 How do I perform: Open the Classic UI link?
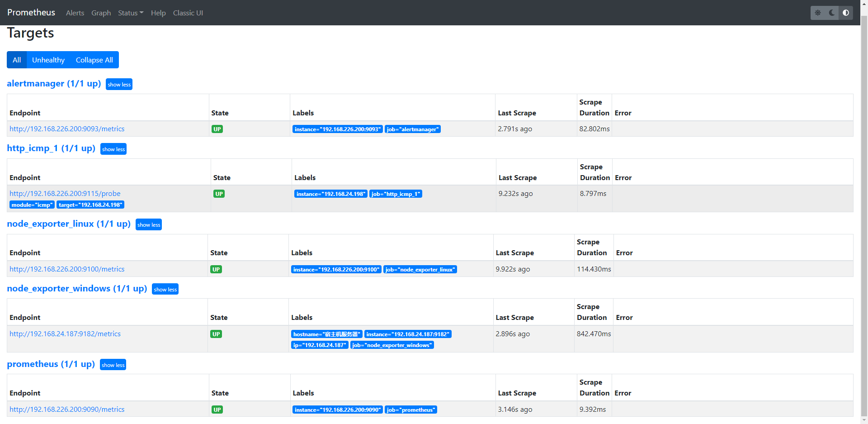click(x=188, y=13)
